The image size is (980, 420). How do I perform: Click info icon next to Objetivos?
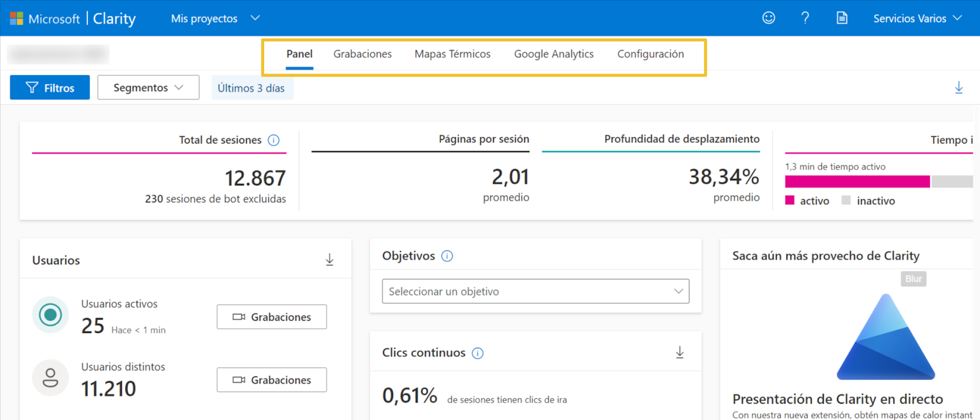point(447,256)
